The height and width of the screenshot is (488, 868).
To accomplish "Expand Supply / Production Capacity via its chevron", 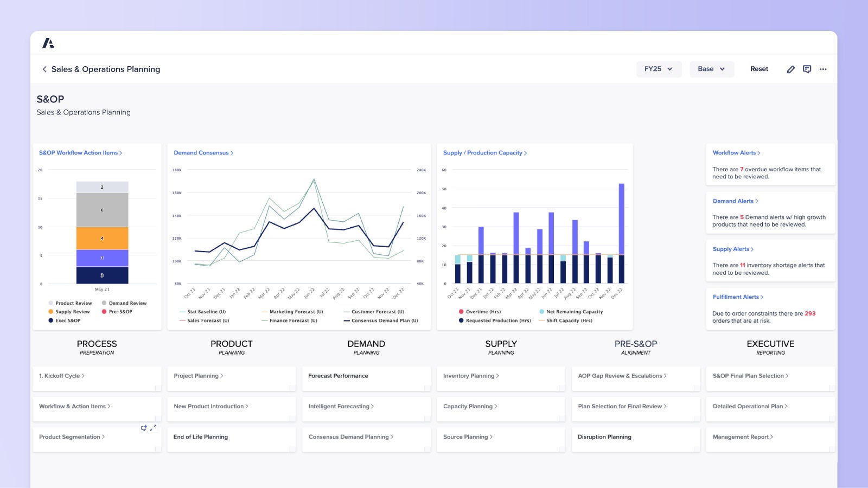I will (x=525, y=152).
